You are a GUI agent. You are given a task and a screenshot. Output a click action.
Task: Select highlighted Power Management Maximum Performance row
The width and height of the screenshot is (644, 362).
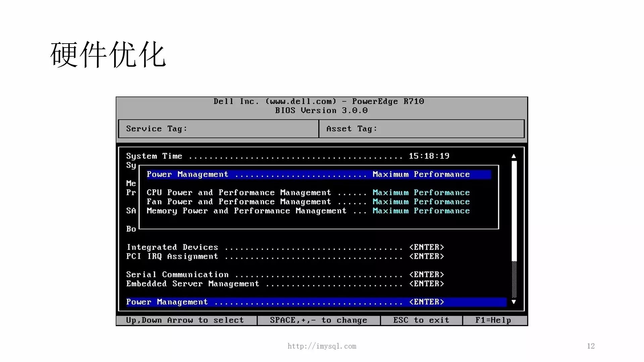pyautogui.click(x=318, y=174)
